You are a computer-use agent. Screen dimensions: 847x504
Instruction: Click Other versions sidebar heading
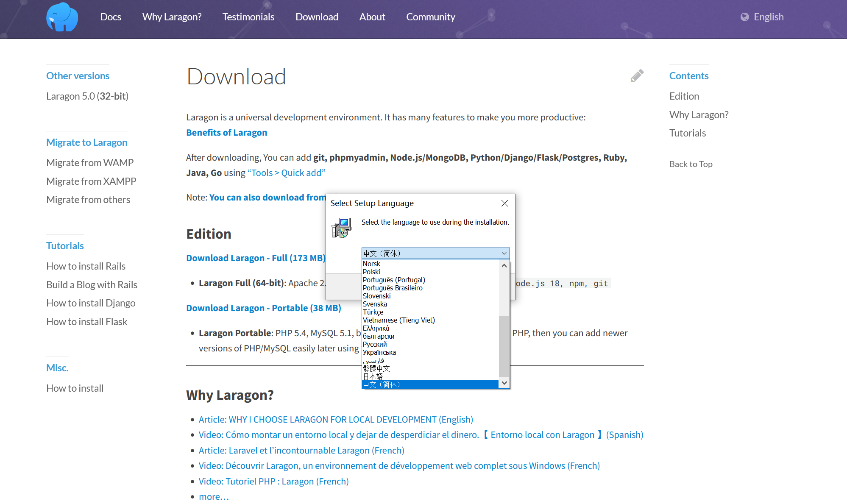pyautogui.click(x=78, y=76)
